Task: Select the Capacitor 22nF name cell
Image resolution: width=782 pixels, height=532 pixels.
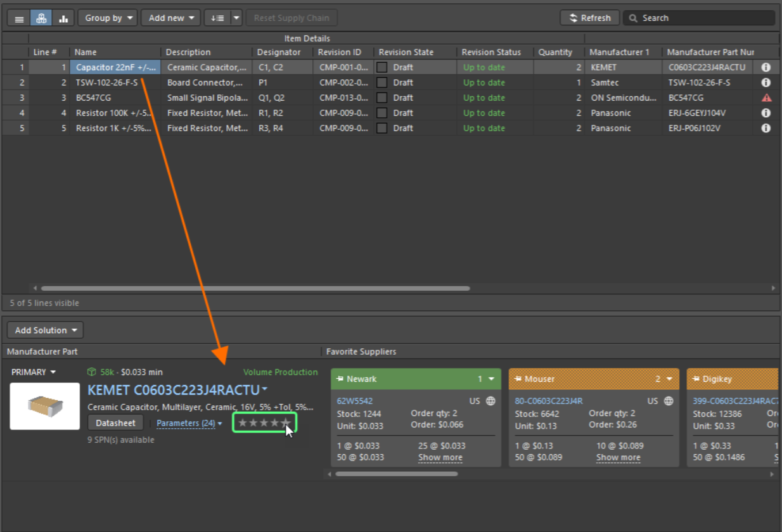Action: pos(115,67)
